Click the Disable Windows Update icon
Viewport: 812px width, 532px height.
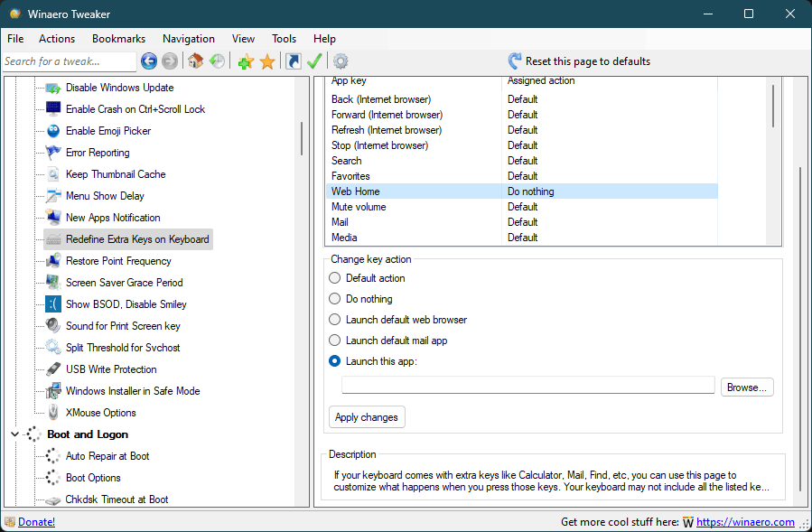click(52, 88)
